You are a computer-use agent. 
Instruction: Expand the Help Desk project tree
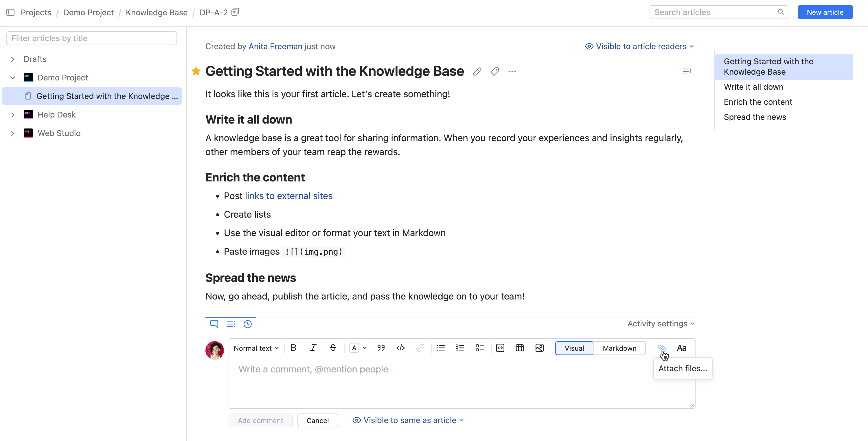click(x=12, y=115)
